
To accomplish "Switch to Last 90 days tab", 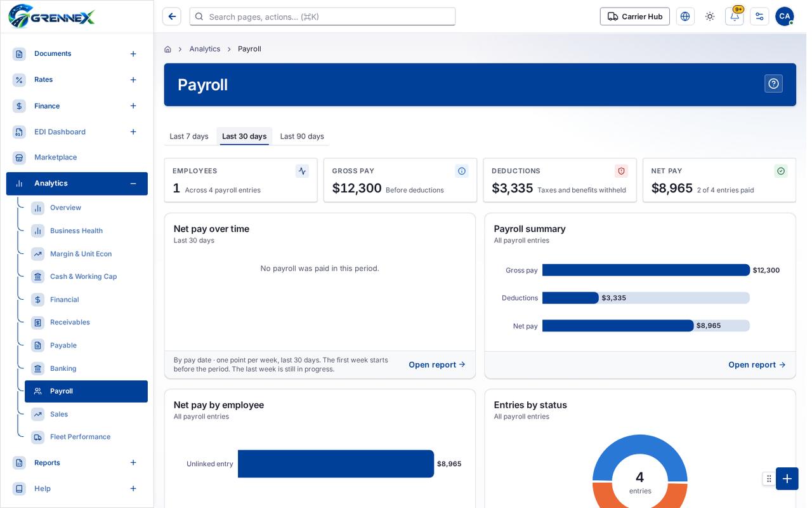I will coord(302,137).
